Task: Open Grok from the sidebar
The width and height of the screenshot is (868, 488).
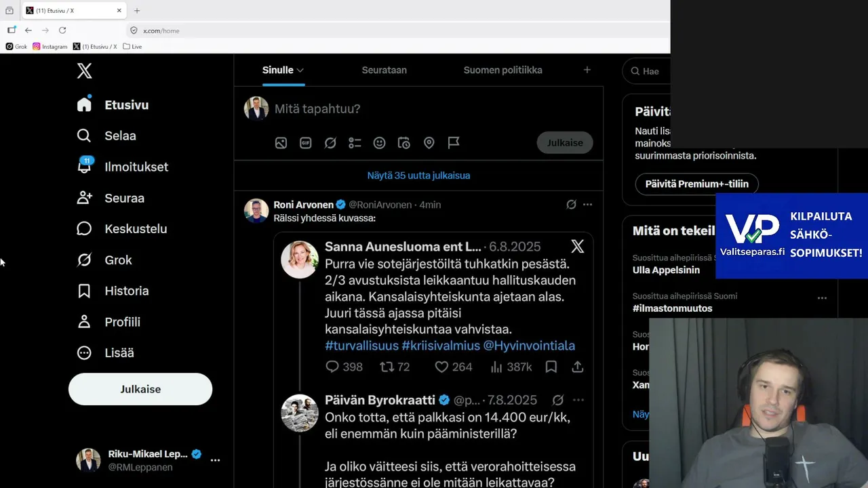Action: 104,260
